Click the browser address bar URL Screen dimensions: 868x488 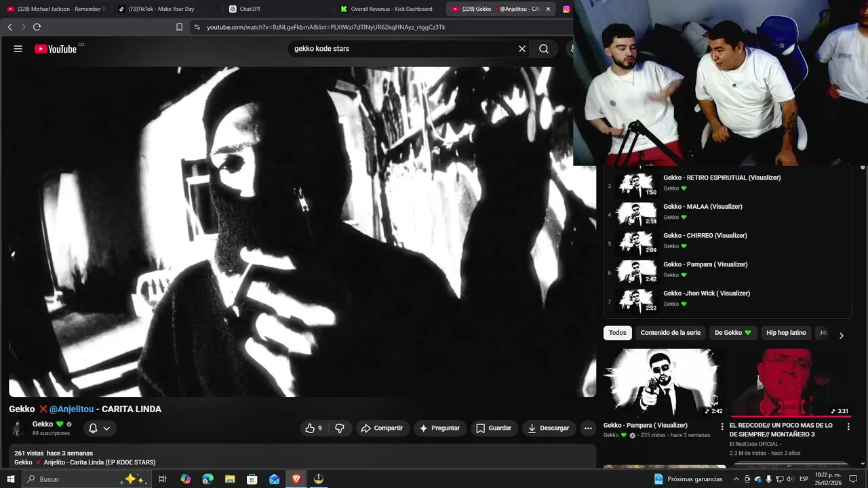(x=326, y=27)
